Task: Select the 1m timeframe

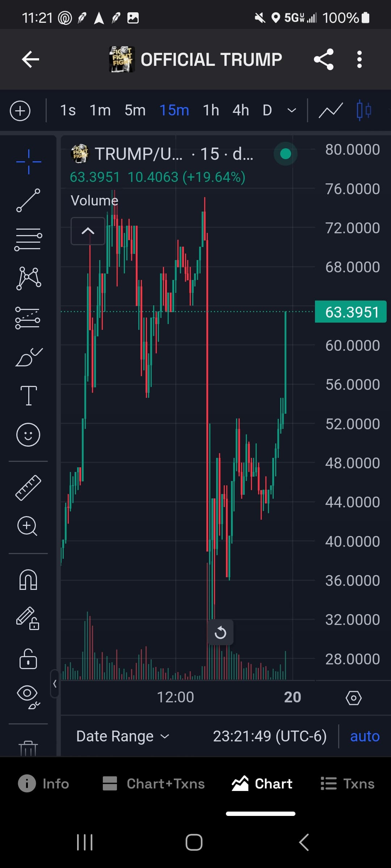Action: (x=100, y=110)
